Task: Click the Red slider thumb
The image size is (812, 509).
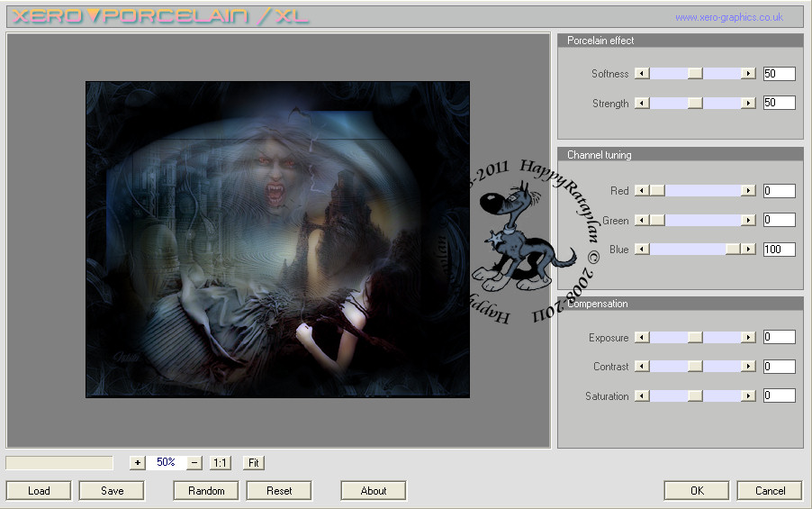Action: [x=657, y=191]
